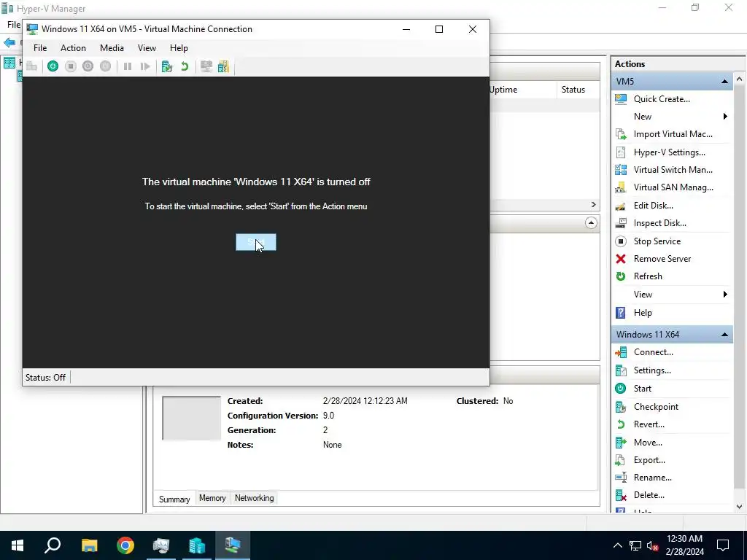Click the Actions pane scroll up arrow

(x=740, y=79)
